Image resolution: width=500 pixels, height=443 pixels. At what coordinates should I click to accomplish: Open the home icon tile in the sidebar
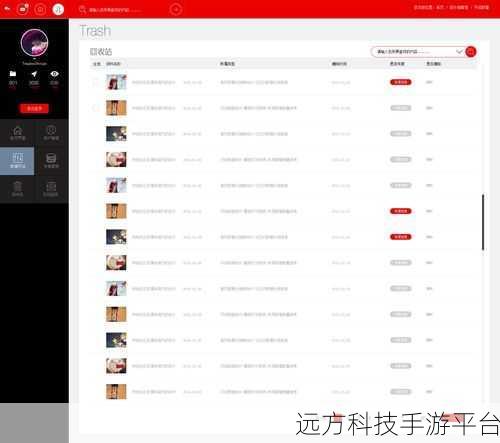point(17,133)
